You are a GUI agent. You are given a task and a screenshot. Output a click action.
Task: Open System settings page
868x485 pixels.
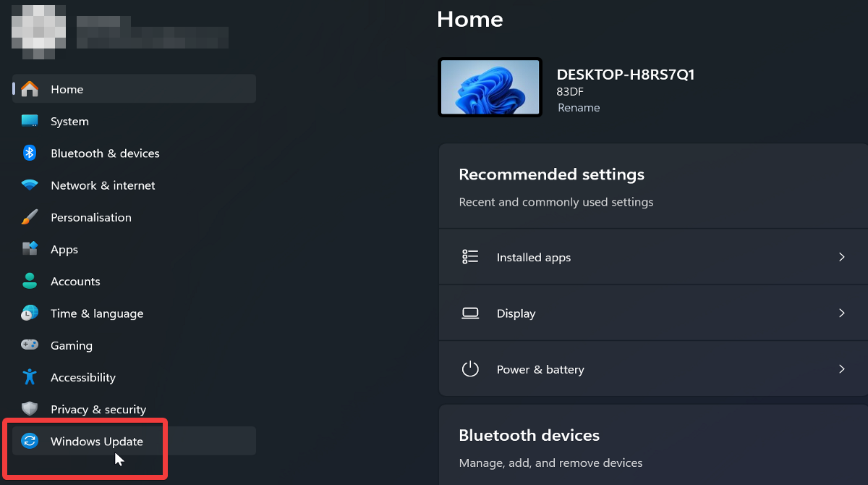(69, 122)
